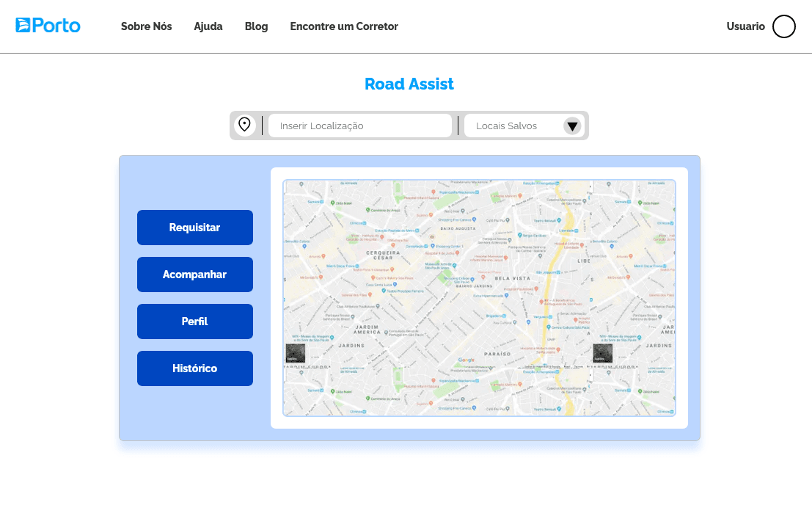Click the Teatro Procópio Ferreira marker
The width and height of the screenshot is (812, 505).
pos(383,291)
